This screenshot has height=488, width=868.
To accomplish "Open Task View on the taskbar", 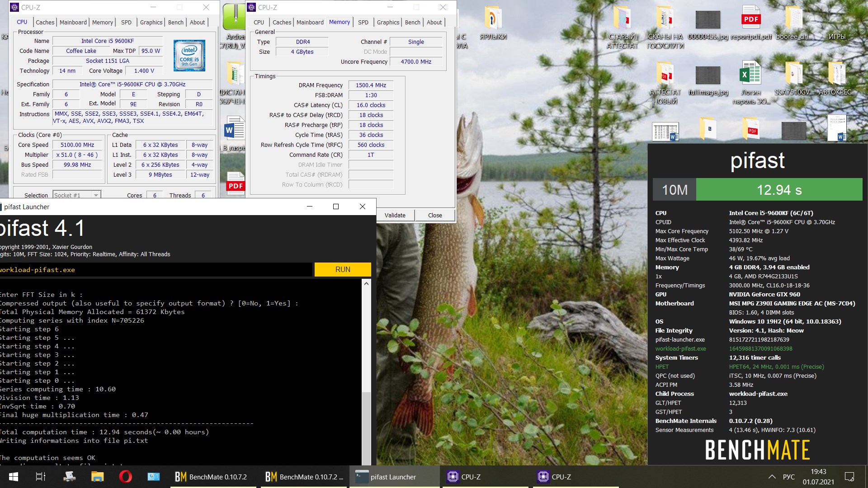I will tap(41, 477).
